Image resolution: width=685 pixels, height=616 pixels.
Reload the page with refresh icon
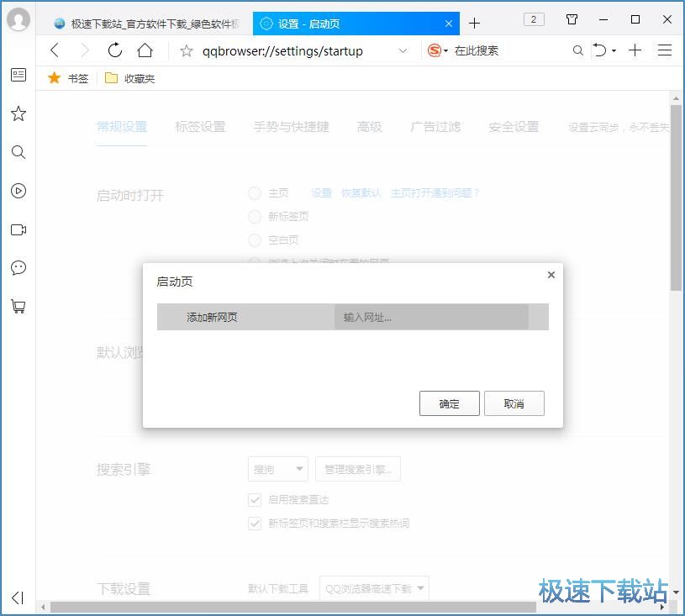(115, 50)
